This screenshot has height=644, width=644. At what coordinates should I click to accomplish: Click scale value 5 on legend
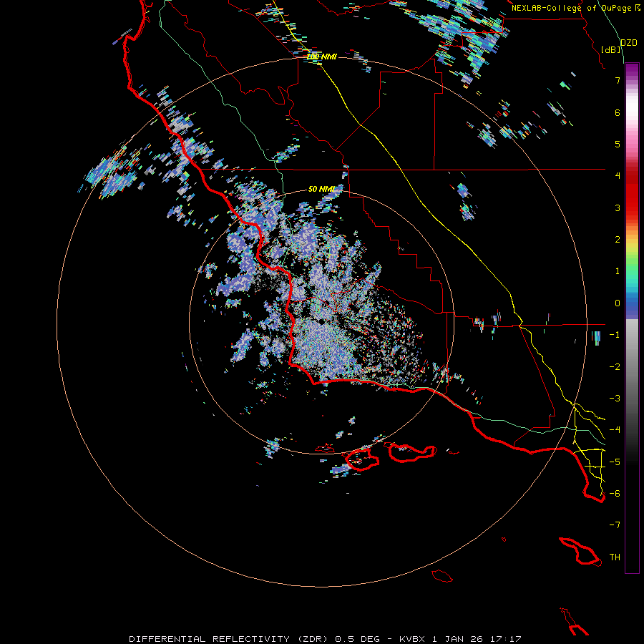coord(618,144)
